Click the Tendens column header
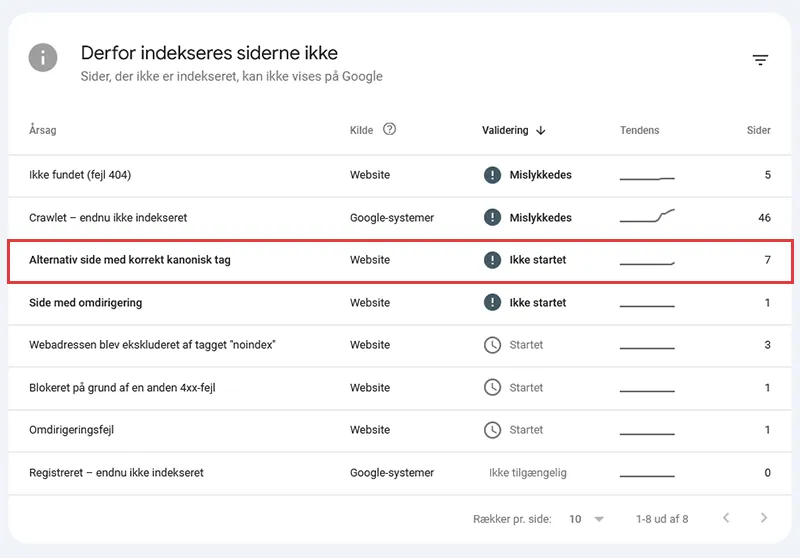The width and height of the screenshot is (800, 558). 639,131
